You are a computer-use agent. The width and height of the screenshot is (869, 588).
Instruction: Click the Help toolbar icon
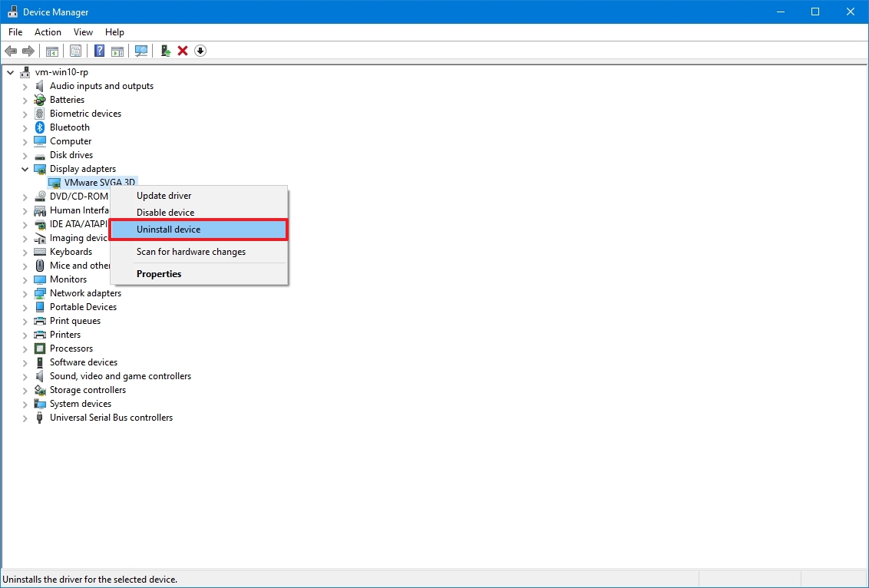(98, 51)
